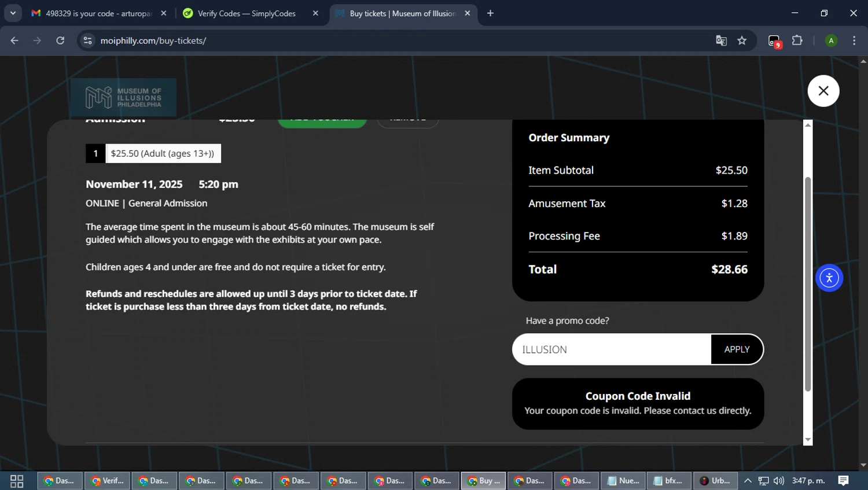Click the ticket quantity box showing 1
This screenshot has height=490, width=868.
95,153
